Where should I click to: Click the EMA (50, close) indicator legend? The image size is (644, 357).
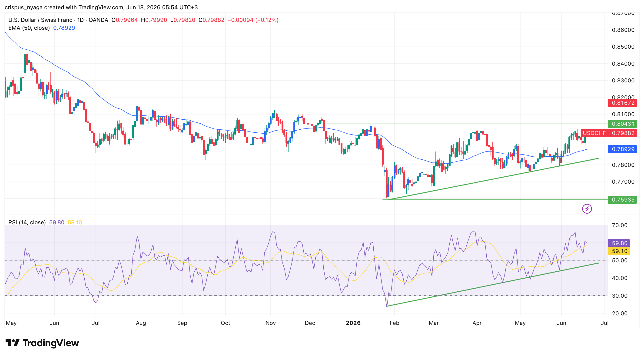click(29, 28)
